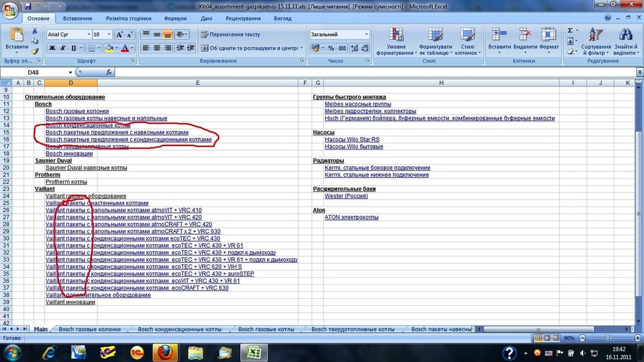Viewport: 644px width, 362px height.
Task: Follow the ATON электрокотлы hyperlink
Action: (351, 217)
